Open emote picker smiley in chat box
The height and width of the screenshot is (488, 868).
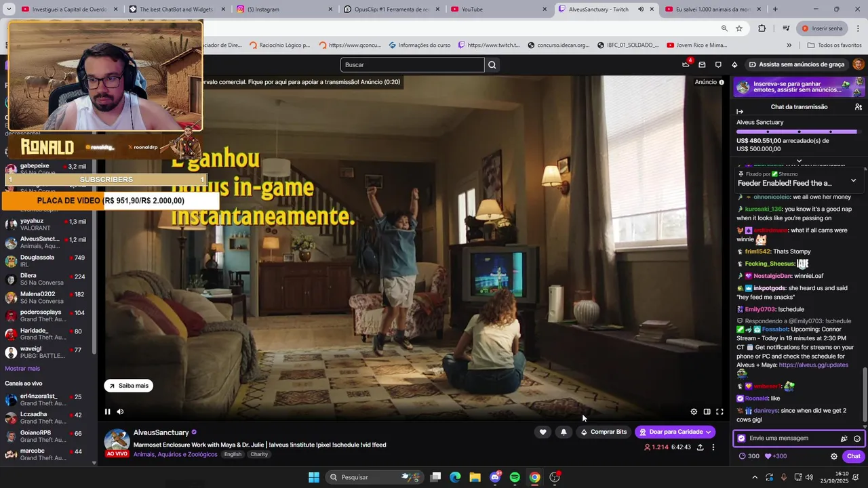point(857,439)
